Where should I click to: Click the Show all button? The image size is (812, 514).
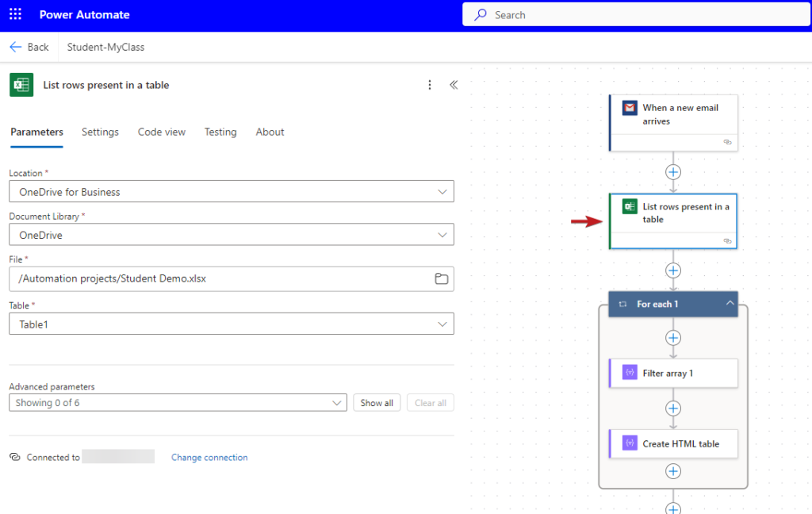(x=377, y=403)
